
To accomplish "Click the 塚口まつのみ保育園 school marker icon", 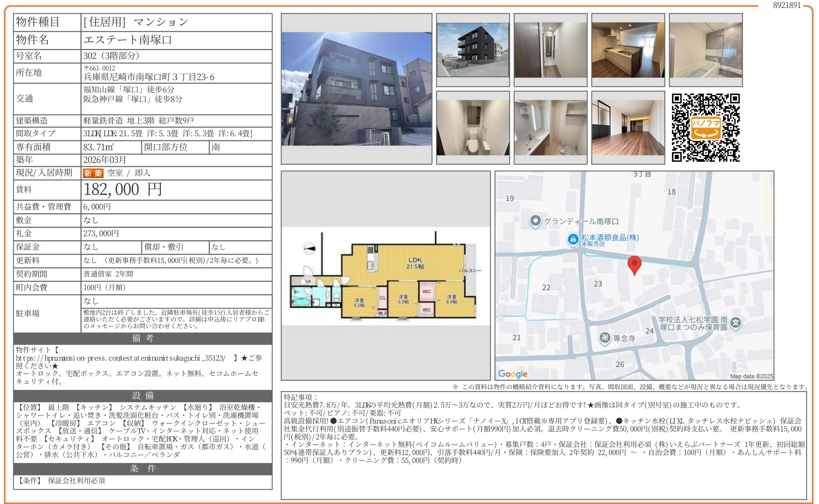I will click(735, 323).
